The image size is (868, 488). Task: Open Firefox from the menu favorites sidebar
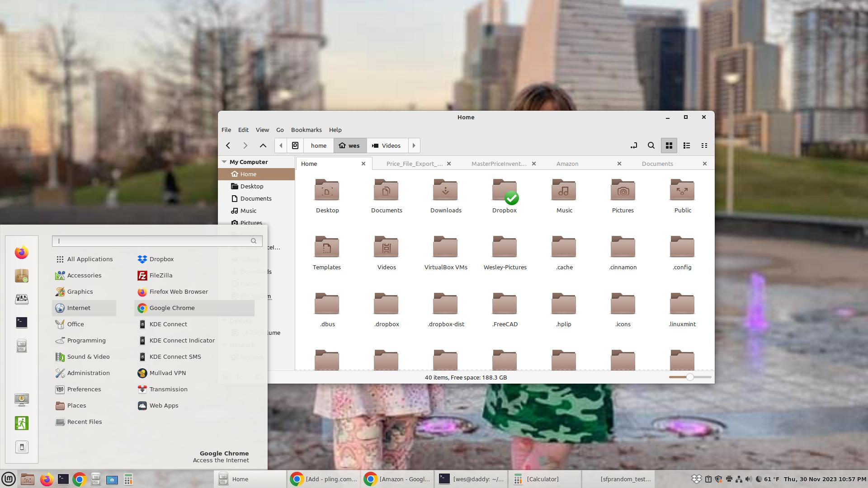(x=22, y=252)
